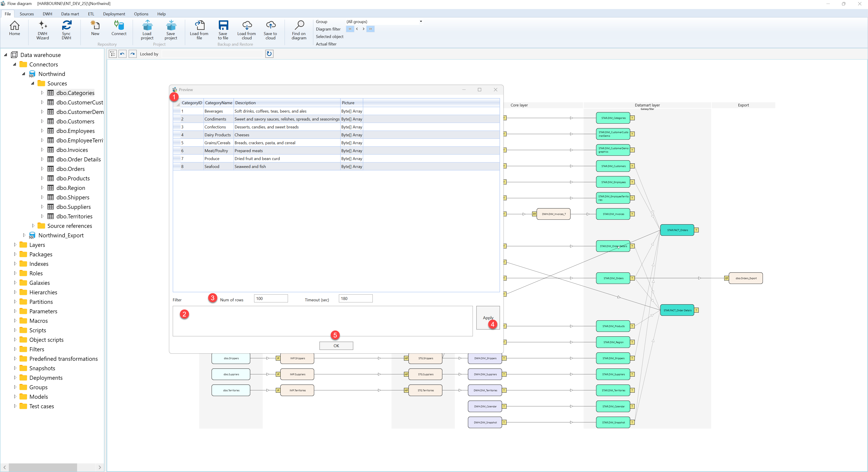
Task: Click Load from cloud
Action: pyautogui.click(x=247, y=30)
